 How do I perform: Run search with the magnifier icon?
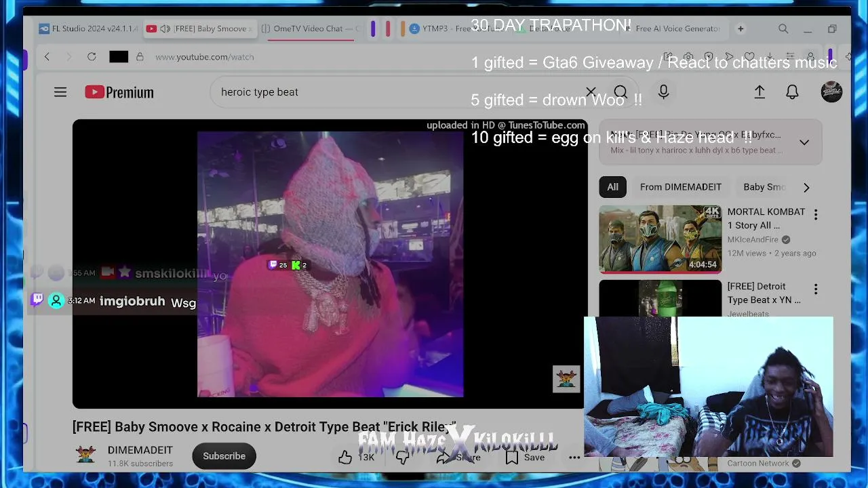point(620,92)
